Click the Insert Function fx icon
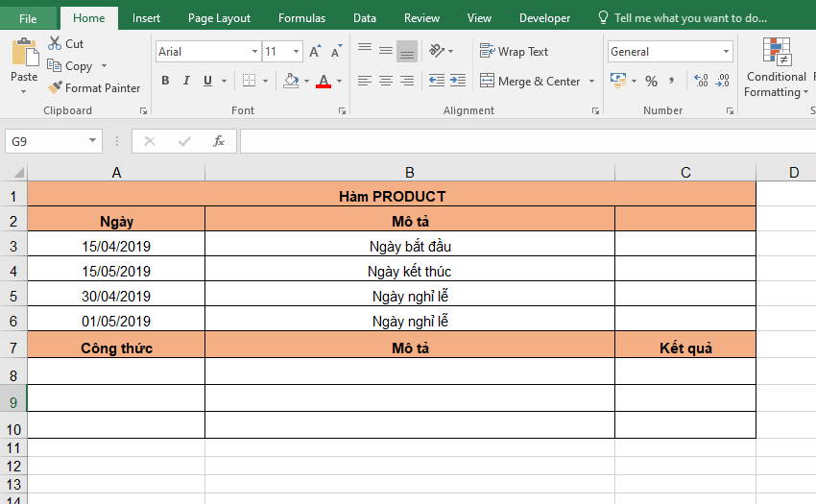 click(x=219, y=141)
